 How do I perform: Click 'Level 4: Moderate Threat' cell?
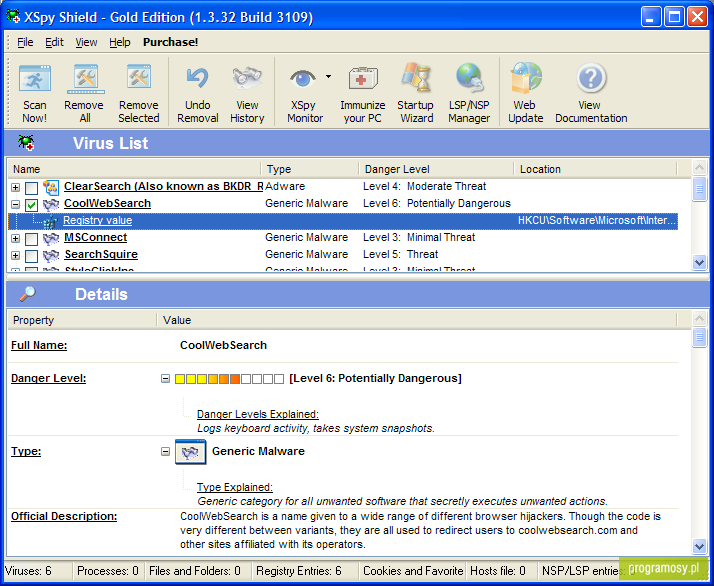424,187
